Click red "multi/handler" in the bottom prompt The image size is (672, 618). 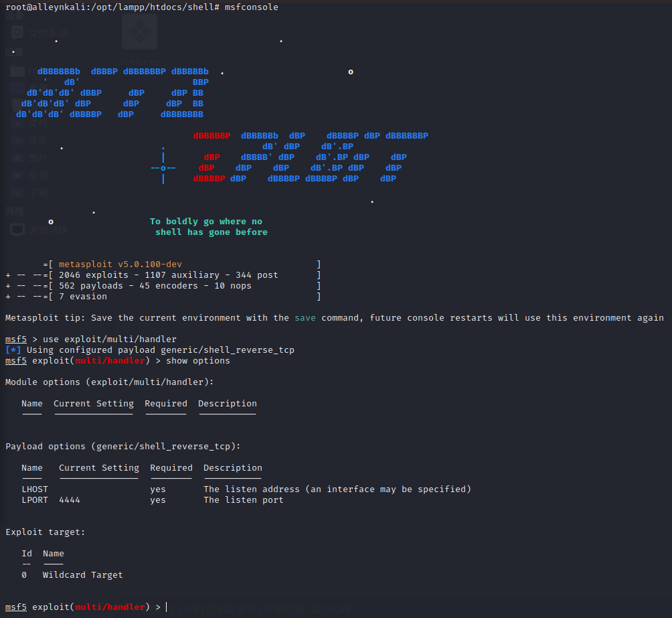click(x=110, y=607)
